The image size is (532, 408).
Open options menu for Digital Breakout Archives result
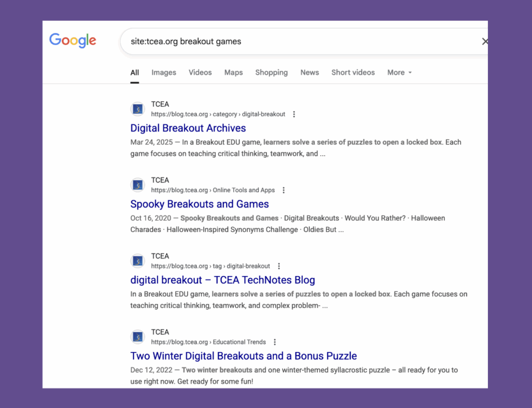pos(294,114)
